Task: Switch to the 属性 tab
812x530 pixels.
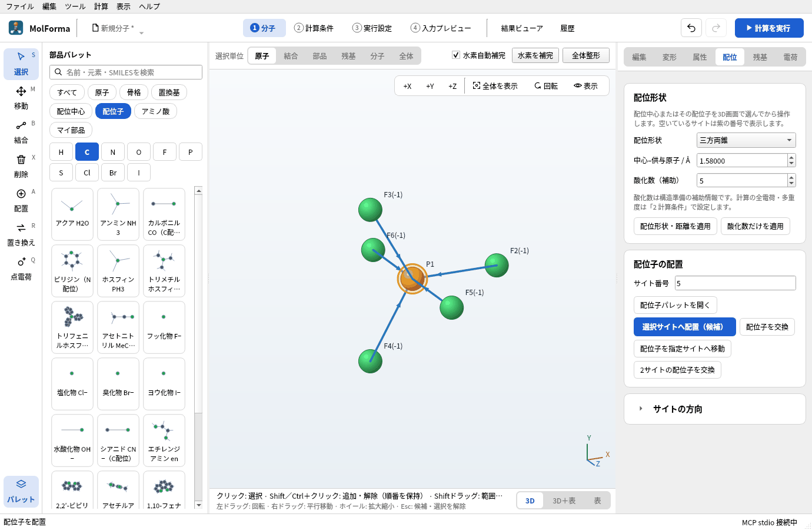Action: tap(700, 57)
